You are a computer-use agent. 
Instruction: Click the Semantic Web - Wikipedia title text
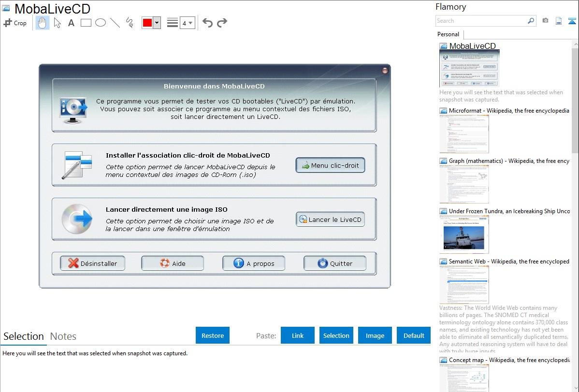[509, 261]
